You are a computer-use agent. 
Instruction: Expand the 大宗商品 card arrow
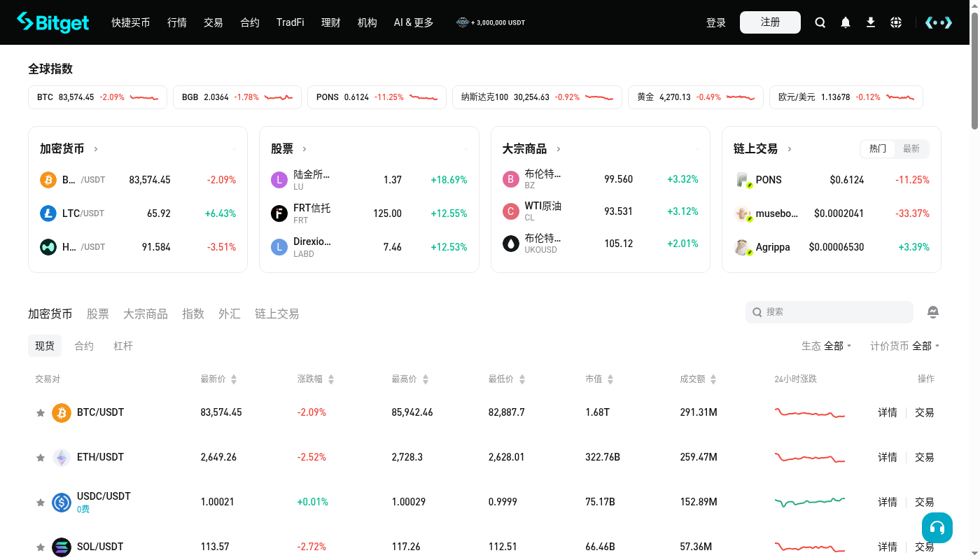coord(559,149)
